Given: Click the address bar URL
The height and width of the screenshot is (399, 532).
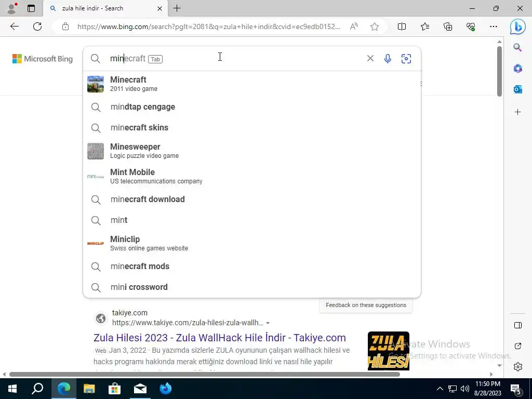Looking at the screenshot, I should pos(209,26).
